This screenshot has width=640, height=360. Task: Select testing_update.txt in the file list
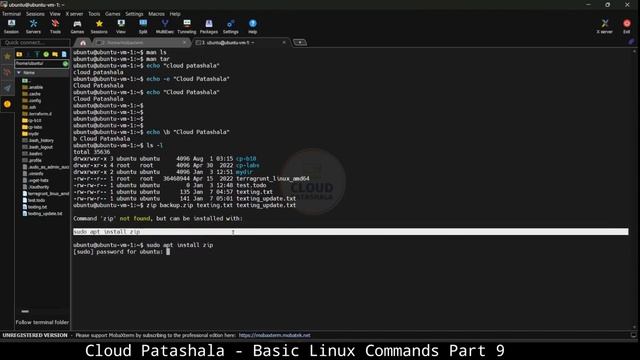coord(42,213)
